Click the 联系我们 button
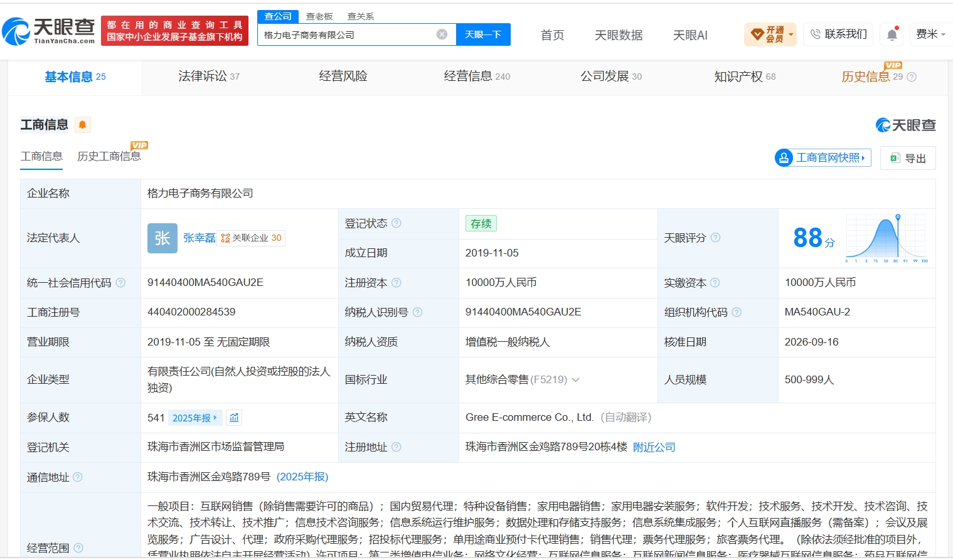This screenshot has width=953, height=560. coord(839,34)
